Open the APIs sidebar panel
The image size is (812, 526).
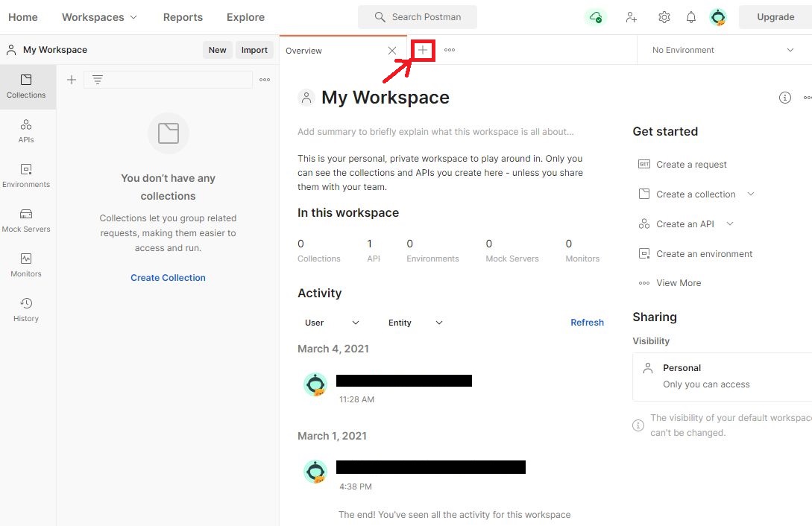tap(26, 131)
